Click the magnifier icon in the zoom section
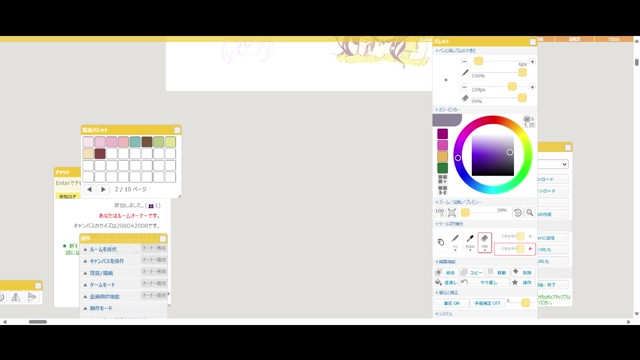 (x=530, y=213)
